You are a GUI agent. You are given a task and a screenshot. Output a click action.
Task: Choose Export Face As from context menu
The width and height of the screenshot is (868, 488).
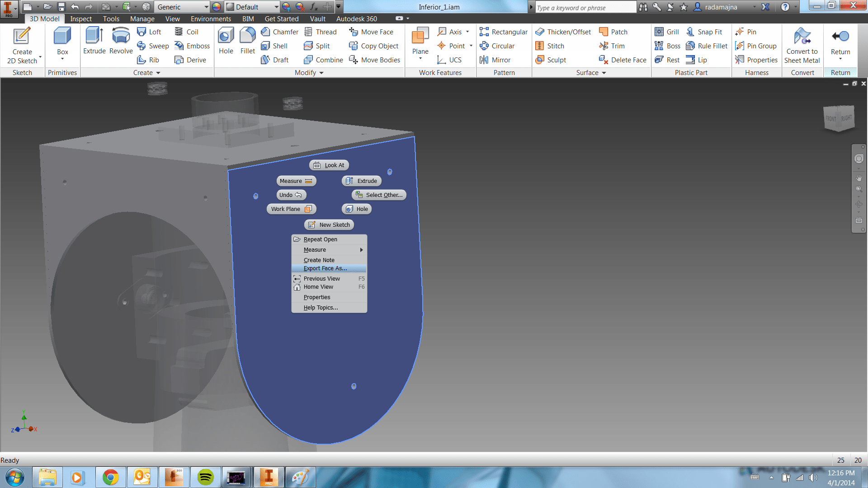[x=325, y=268]
